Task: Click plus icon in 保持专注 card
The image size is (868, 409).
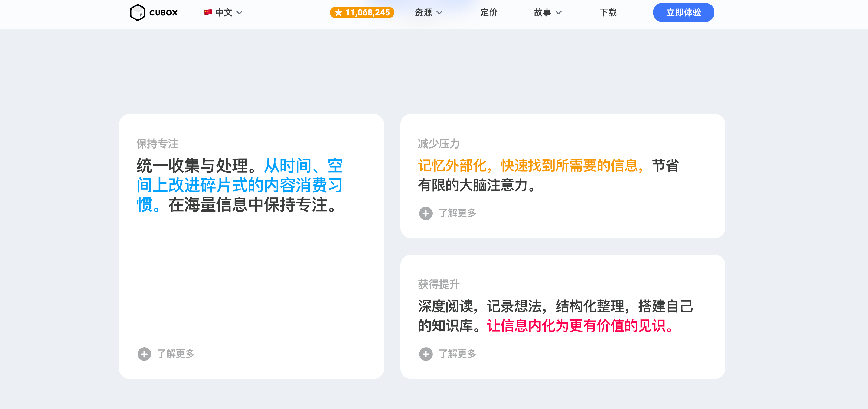Action: tap(144, 354)
